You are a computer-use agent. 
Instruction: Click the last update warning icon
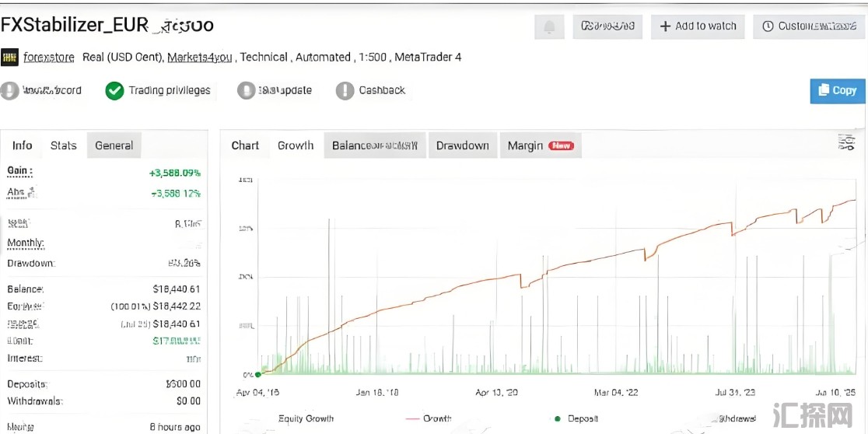click(246, 91)
